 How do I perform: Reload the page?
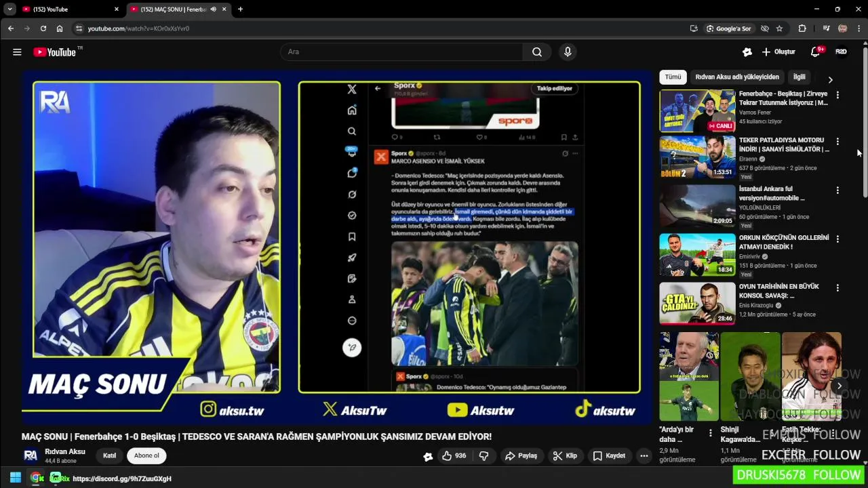[x=43, y=28]
